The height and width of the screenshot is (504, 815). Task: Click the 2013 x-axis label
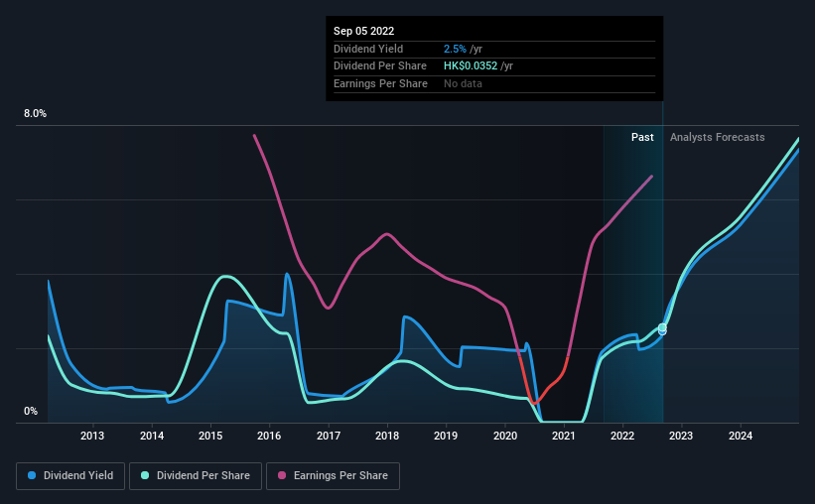(x=92, y=436)
